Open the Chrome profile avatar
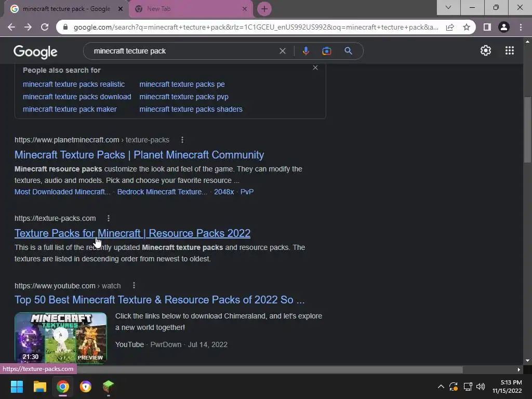The height and width of the screenshot is (399, 532). 504,27
